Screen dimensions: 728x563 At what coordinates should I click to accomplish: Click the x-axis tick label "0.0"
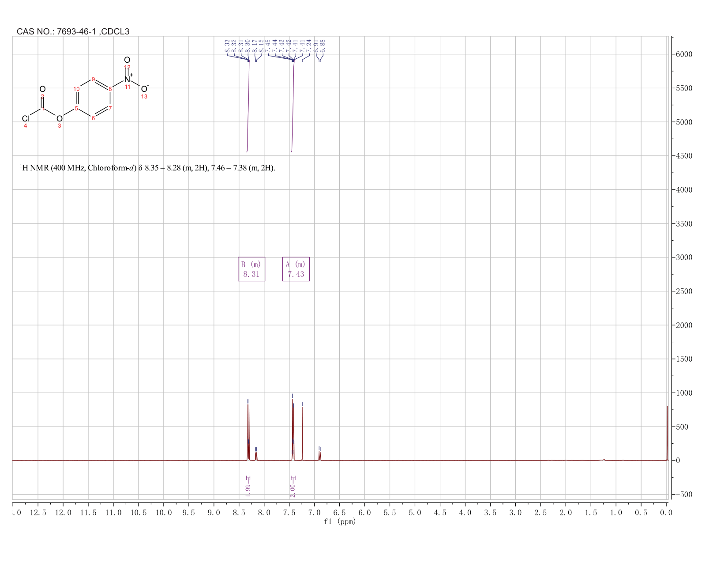[666, 513]
